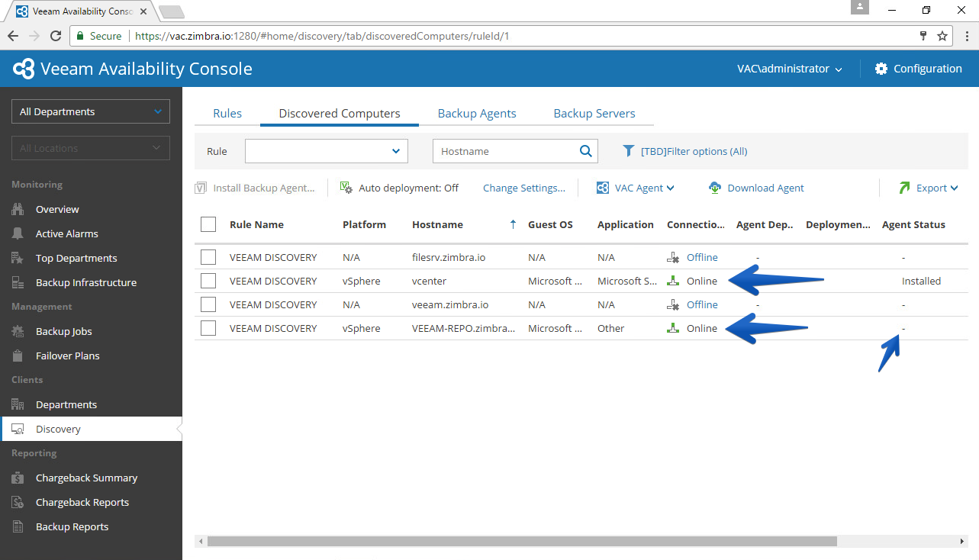The width and height of the screenshot is (979, 560).
Task: Click the browser address bar URL
Action: (x=321, y=36)
